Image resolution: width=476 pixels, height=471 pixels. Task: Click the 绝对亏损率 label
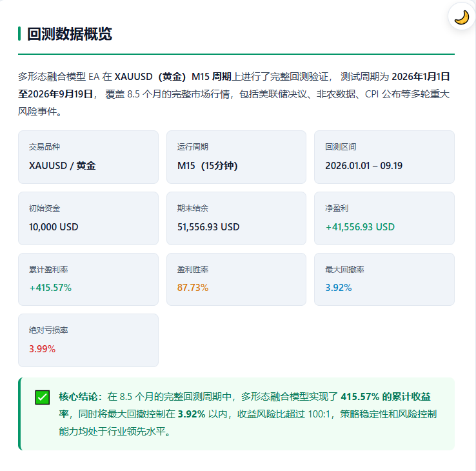48,330
